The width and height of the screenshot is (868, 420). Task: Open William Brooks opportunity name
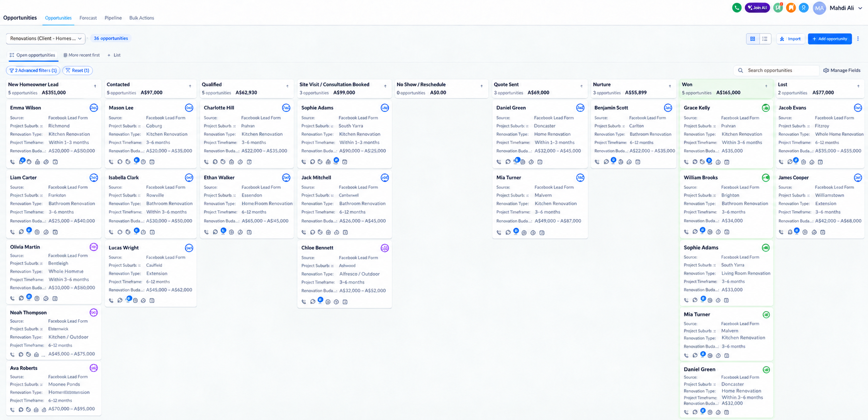(x=701, y=178)
